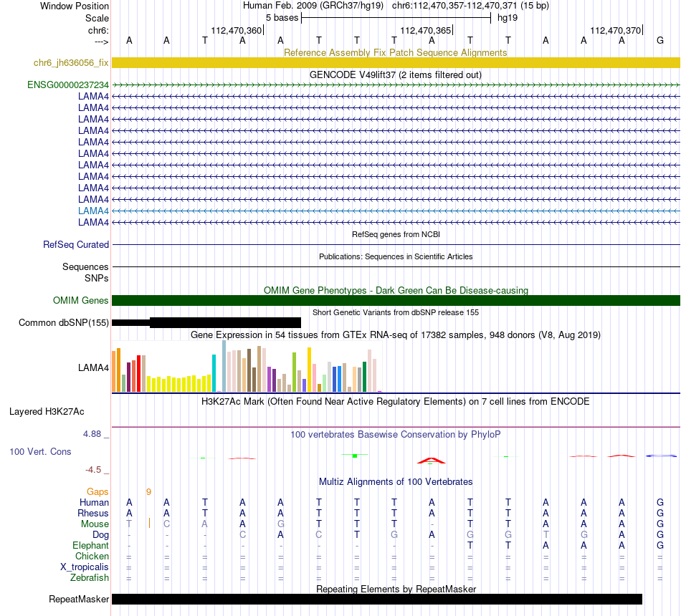681x616 pixels.
Task: Select the black dbSNP variant block
Action: click(206, 322)
